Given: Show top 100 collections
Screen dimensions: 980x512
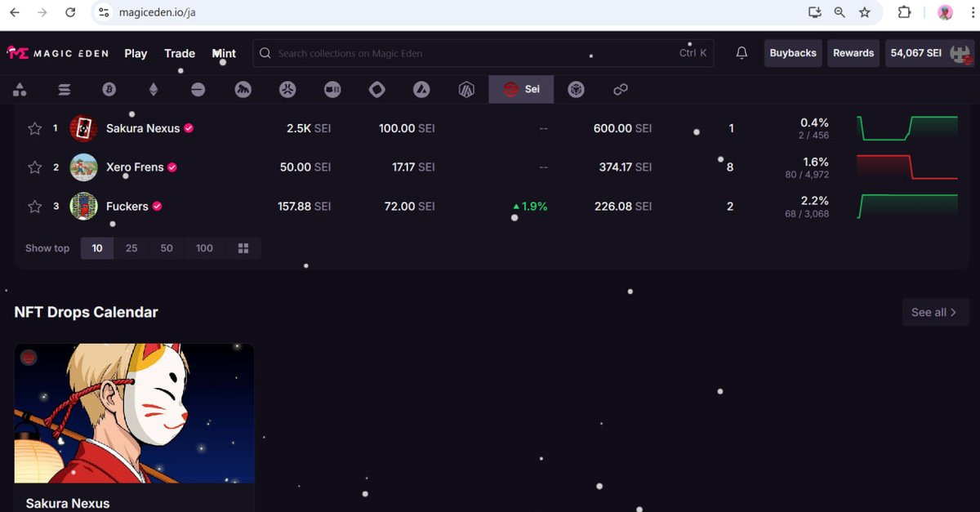Looking at the screenshot, I should 204,248.
